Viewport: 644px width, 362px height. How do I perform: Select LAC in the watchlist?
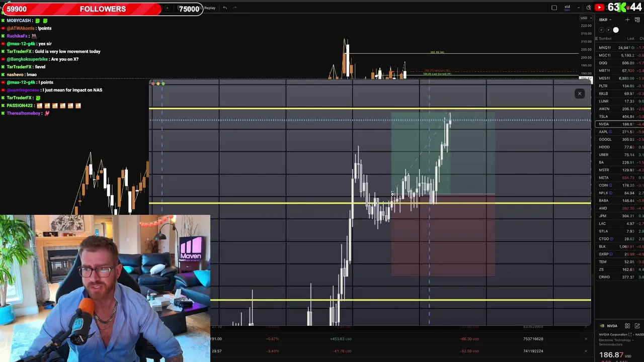tap(620, 223)
